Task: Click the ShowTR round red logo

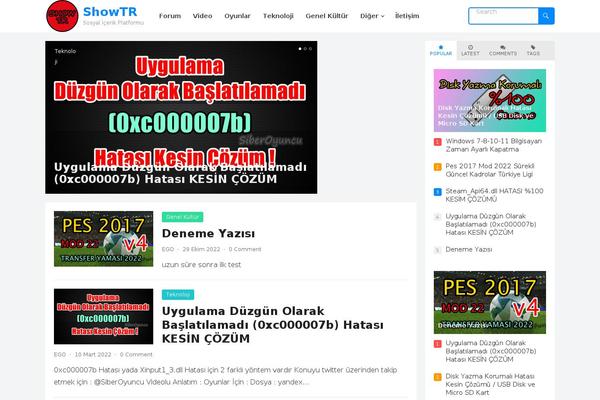Action: click(x=62, y=16)
